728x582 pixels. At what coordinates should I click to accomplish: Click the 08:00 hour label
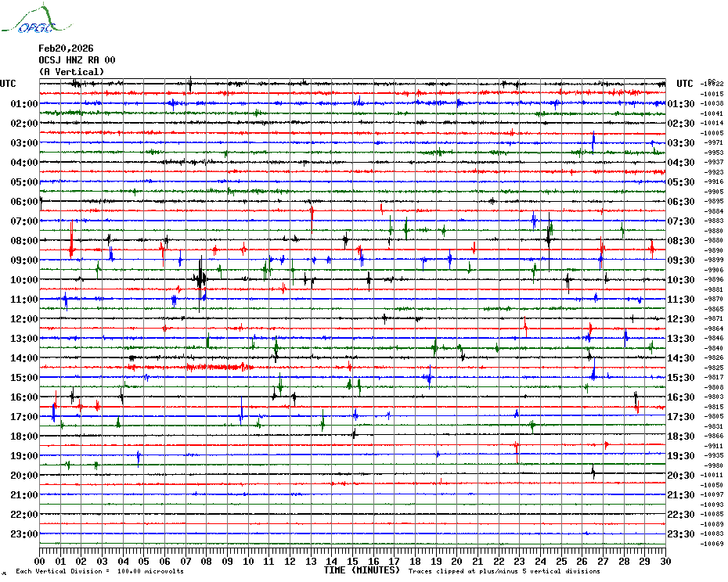(x=24, y=240)
